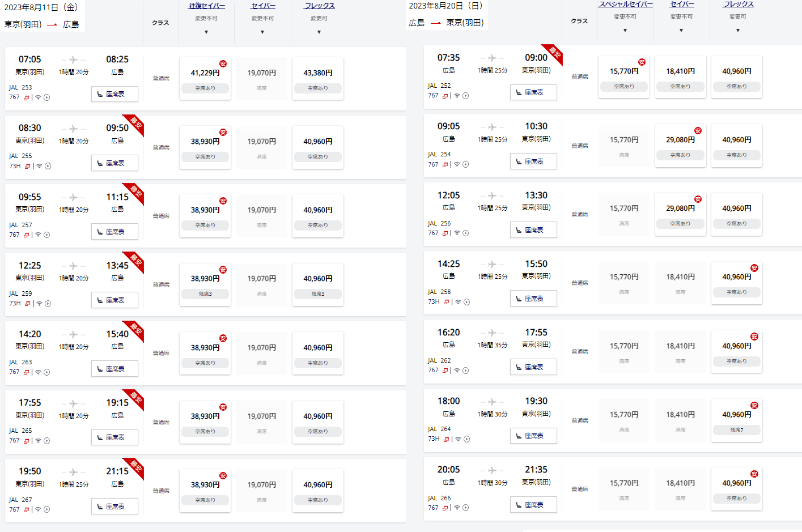The height and width of the screenshot is (532, 802).
Task: Click the entertainment play icon for JAL 257
Action: point(46,235)
